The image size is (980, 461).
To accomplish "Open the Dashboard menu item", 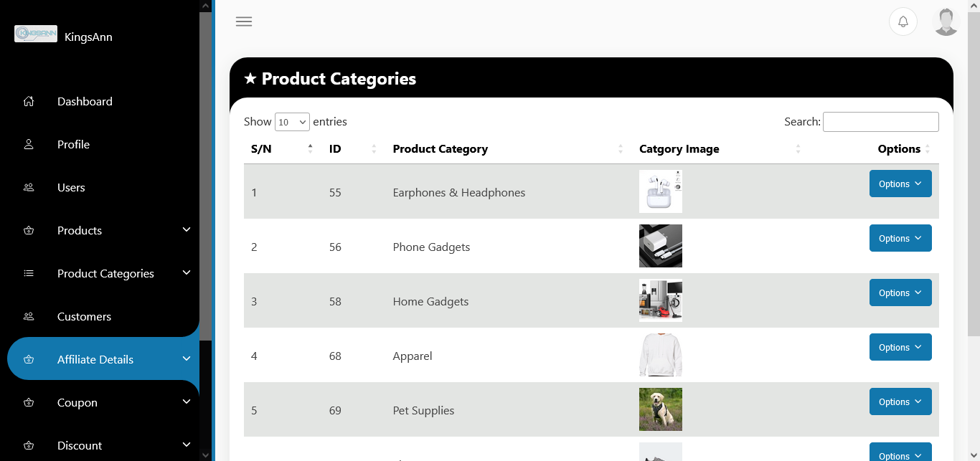I will [85, 101].
